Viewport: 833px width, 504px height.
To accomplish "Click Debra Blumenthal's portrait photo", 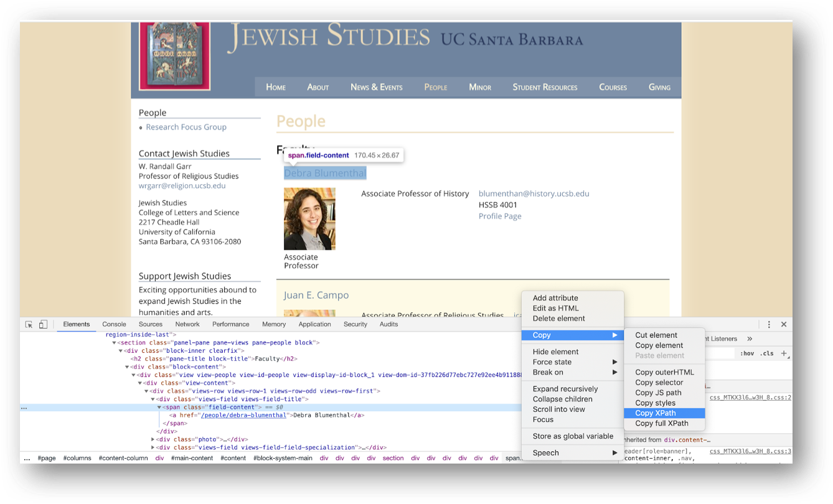I will [x=309, y=219].
